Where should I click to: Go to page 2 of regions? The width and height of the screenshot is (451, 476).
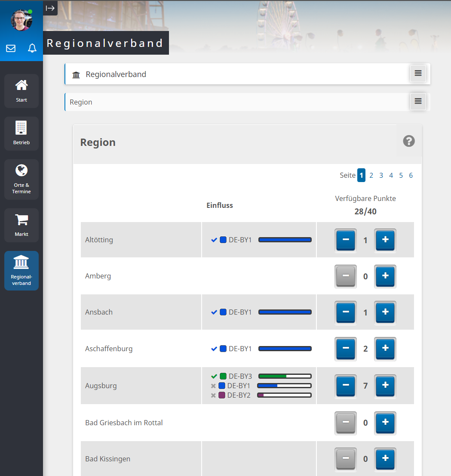point(371,175)
